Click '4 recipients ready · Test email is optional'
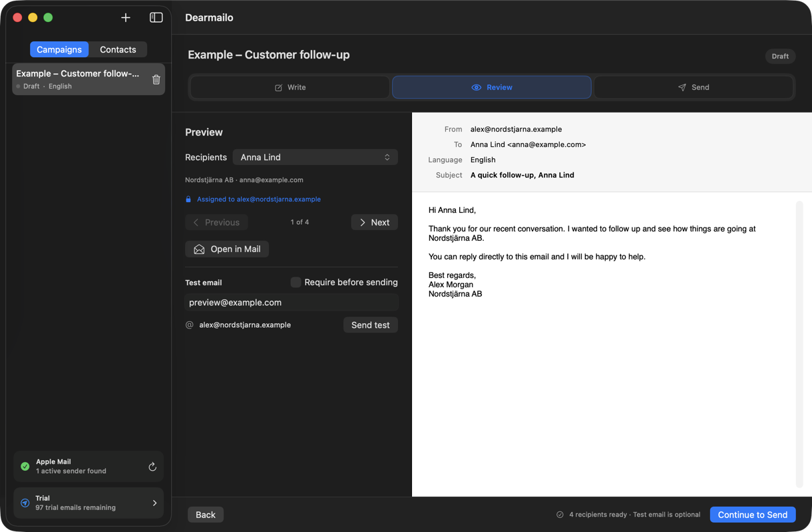 tap(635, 515)
